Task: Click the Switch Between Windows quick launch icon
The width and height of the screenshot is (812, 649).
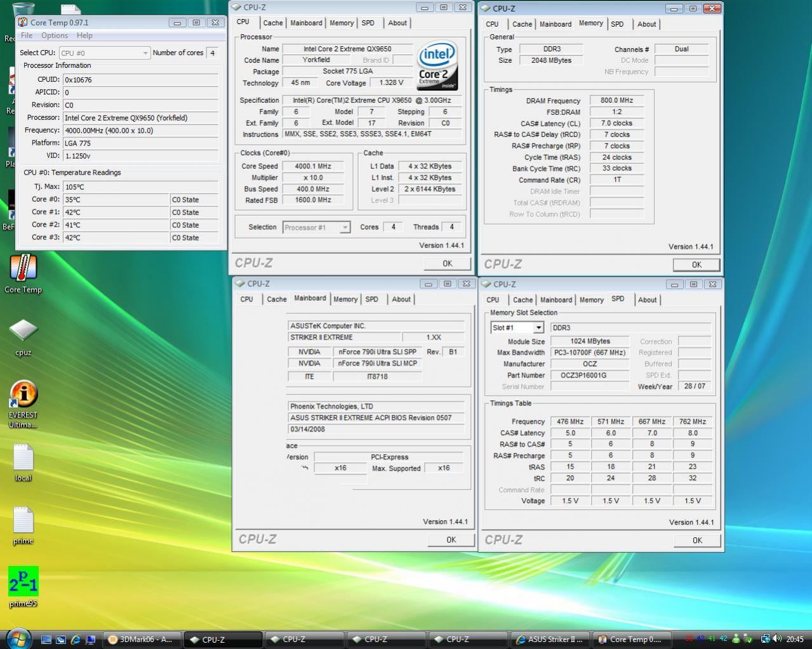Action: 60,639
